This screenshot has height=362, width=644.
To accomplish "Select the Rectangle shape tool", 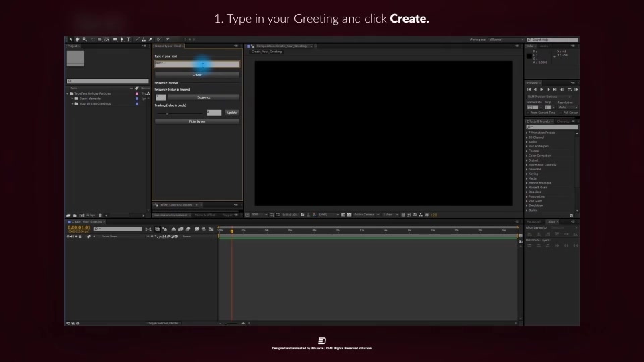I will click(115, 40).
